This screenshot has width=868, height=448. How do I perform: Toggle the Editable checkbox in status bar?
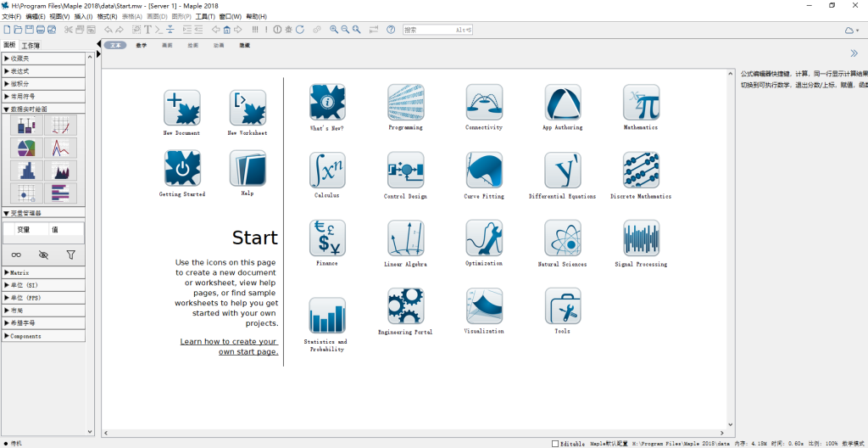point(555,443)
